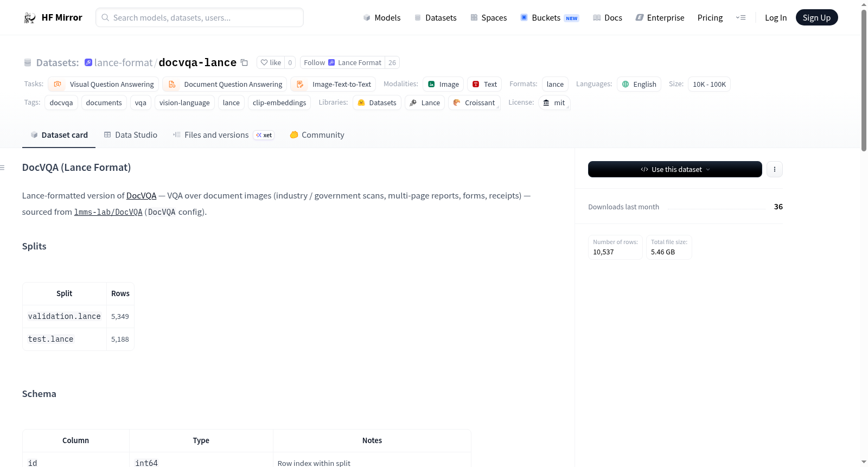Image resolution: width=868 pixels, height=467 pixels.
Task: Click the Sign Up button
Action: click(x=816, y=18)
